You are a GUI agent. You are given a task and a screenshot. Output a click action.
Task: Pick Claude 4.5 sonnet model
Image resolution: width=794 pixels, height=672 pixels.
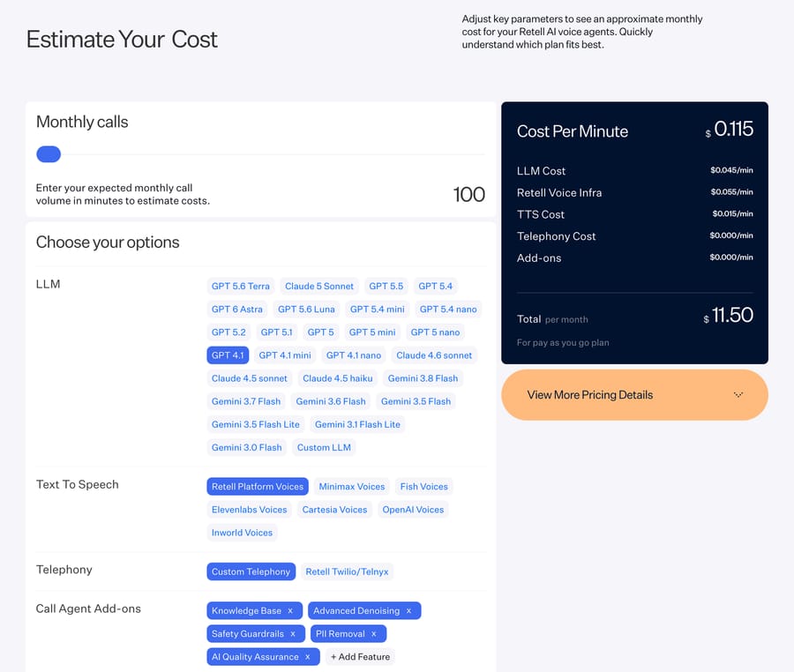click(x=249, y=378)
